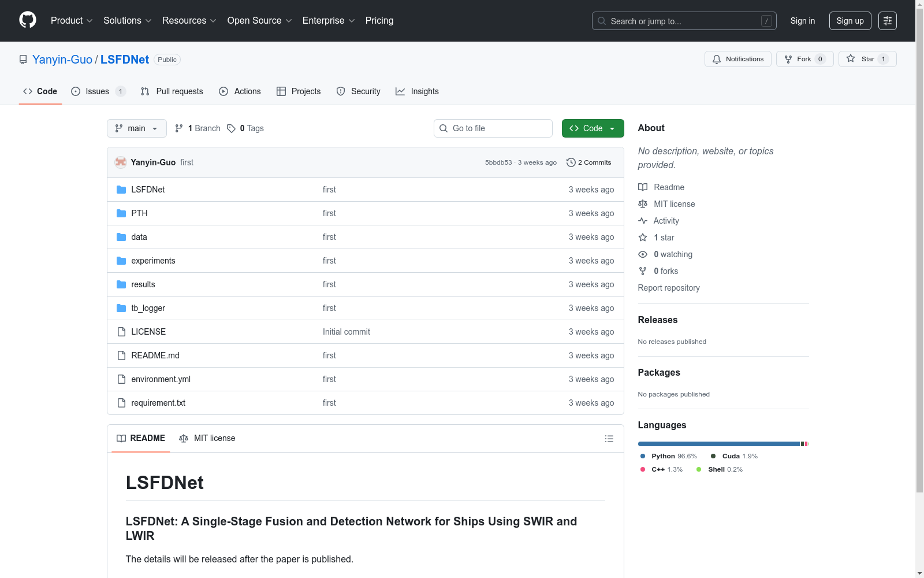Click Sign in link
Screen dimensions: 924x578
coord(803,21)
